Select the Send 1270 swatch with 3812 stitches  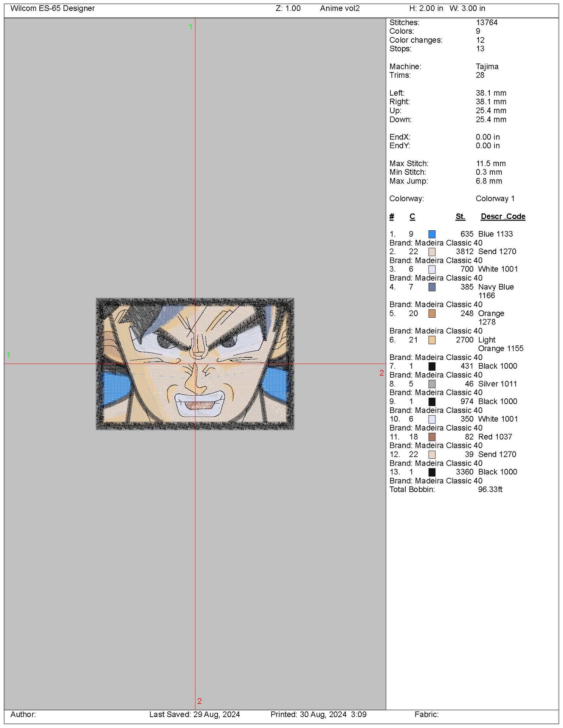click(432, 252)
